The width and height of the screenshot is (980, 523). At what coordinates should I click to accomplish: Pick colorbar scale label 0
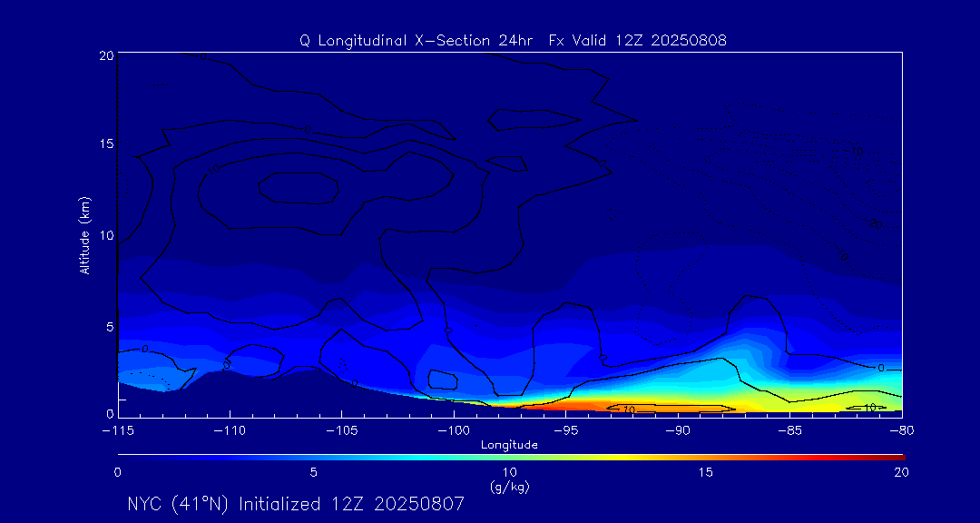point(117,473)
